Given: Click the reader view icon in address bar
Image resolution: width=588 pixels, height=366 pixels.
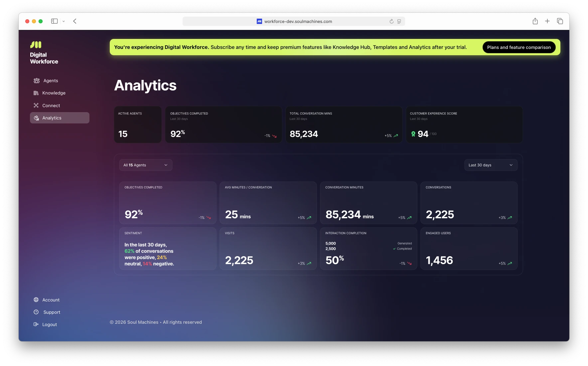Looking at the screenshot, I should (x=399, y=21).
